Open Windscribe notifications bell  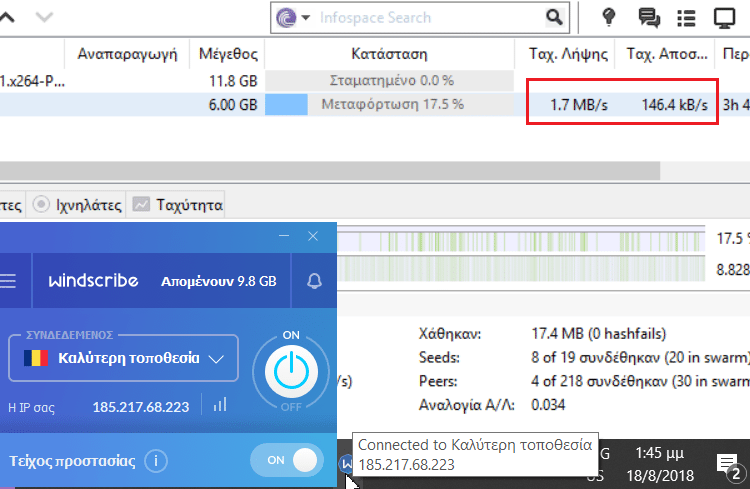point(314,281)
